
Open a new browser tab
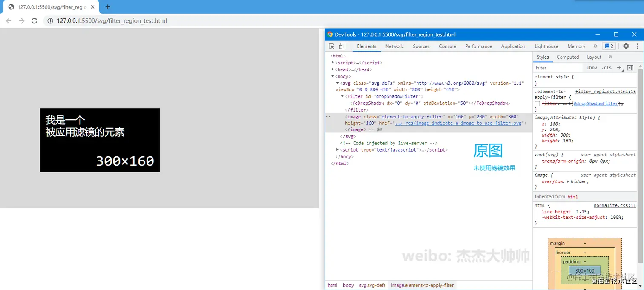click(x=108, y=7)
